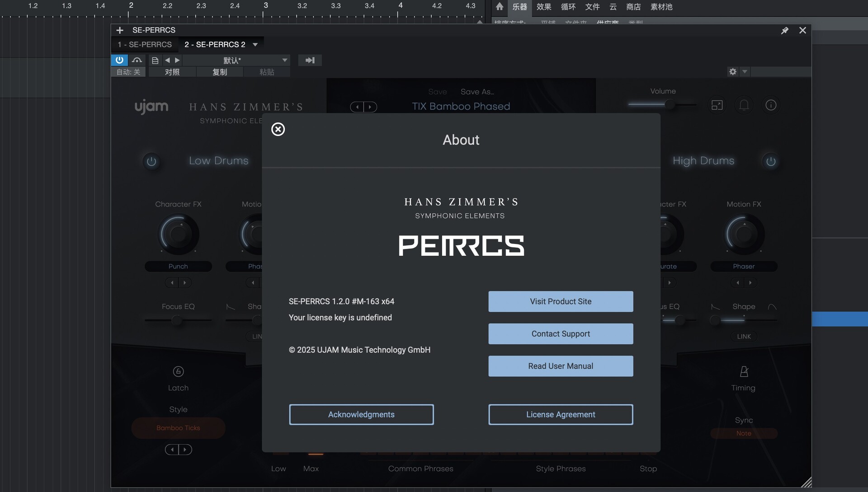Image resolution: width=868 pixels, height=492 pixels.
Task: Select the 2 - SE-PERRCS 2 tab
Action: (x=215, y=44)
